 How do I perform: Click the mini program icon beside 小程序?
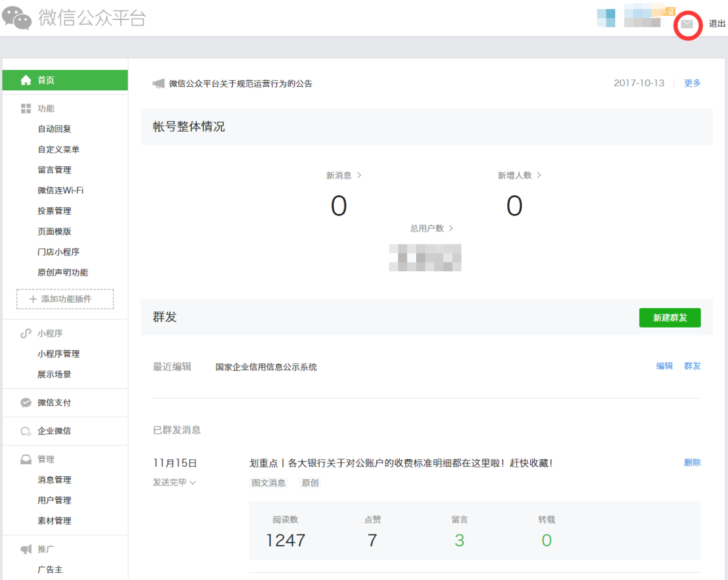[x=26, y=333]
